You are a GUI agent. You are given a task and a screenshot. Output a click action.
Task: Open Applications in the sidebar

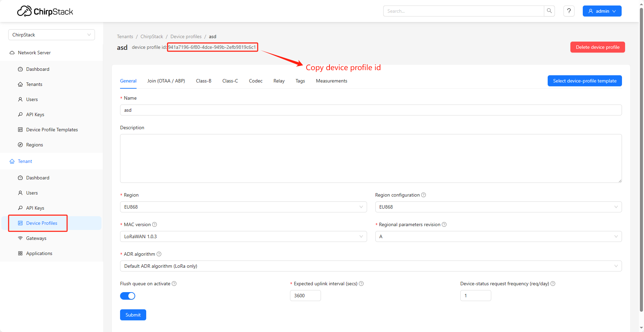pyautogui.click(x=52, y=253)
